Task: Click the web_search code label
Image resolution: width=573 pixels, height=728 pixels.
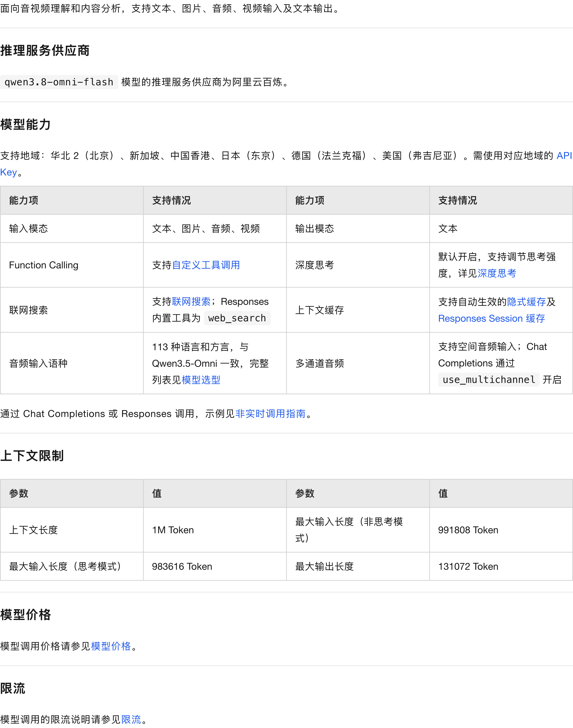Action: pyautogui.click(x=237, y=318)
